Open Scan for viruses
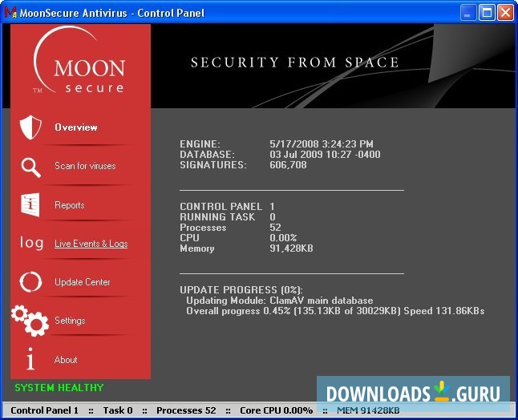 tap(85, 166)
